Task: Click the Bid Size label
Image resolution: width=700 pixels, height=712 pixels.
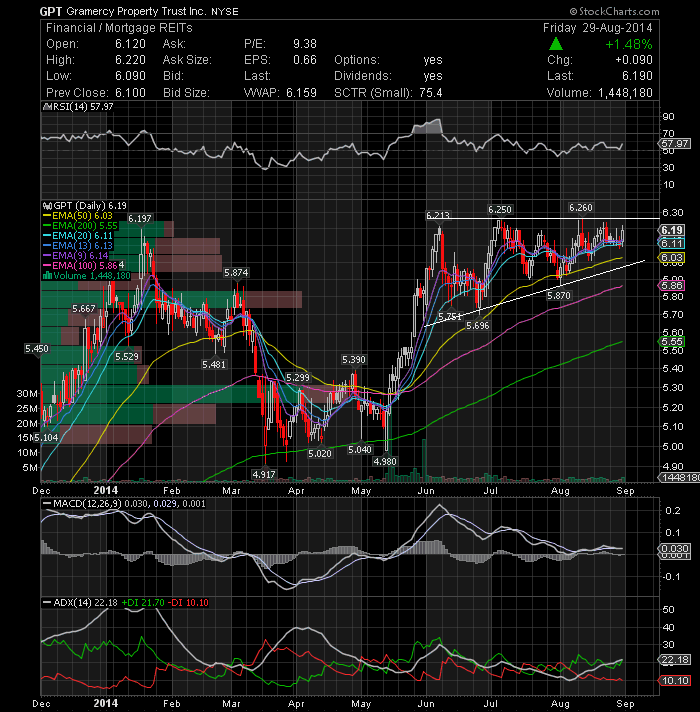Action: (x=186, y=93)
